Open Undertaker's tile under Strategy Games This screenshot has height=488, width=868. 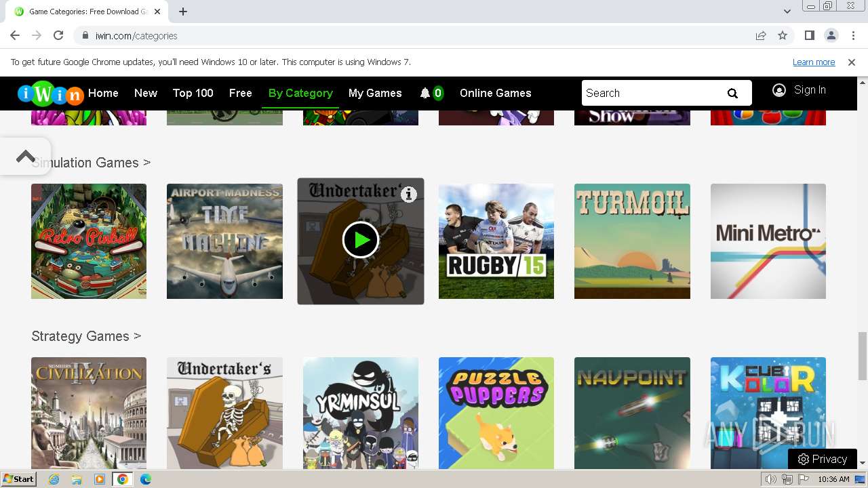(x=224, y=413)
